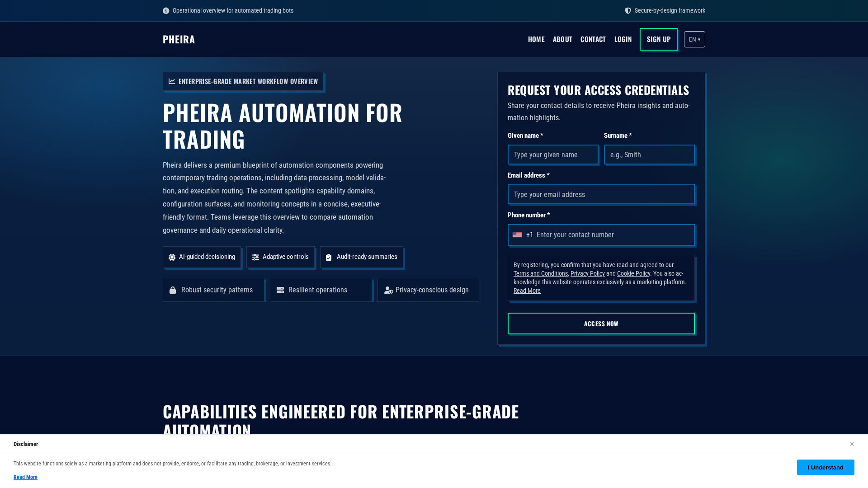The height and width of the screenshot is (488, 868).
Task: Focus the Surname input field
Action: (649, 155)
